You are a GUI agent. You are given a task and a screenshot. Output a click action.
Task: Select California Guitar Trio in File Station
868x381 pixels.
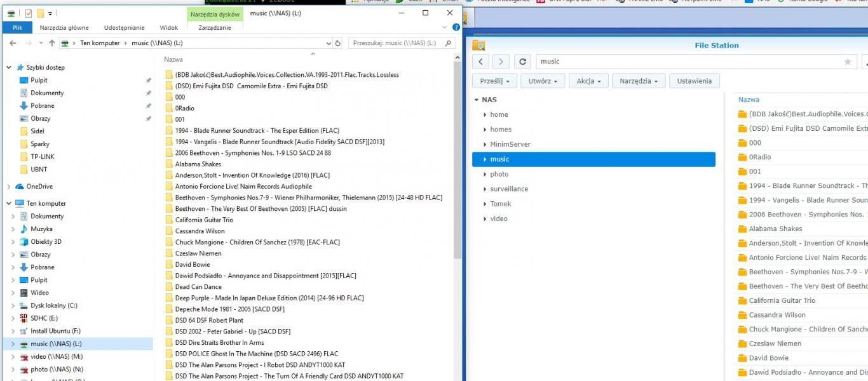click(782, 300)
